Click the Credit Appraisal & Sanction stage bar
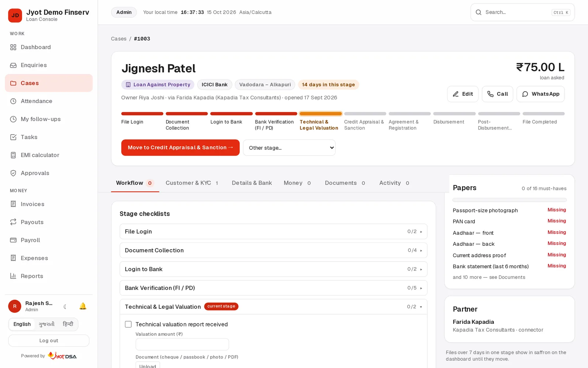Viewport: 588px width, 368px height. tap(365, 114)
